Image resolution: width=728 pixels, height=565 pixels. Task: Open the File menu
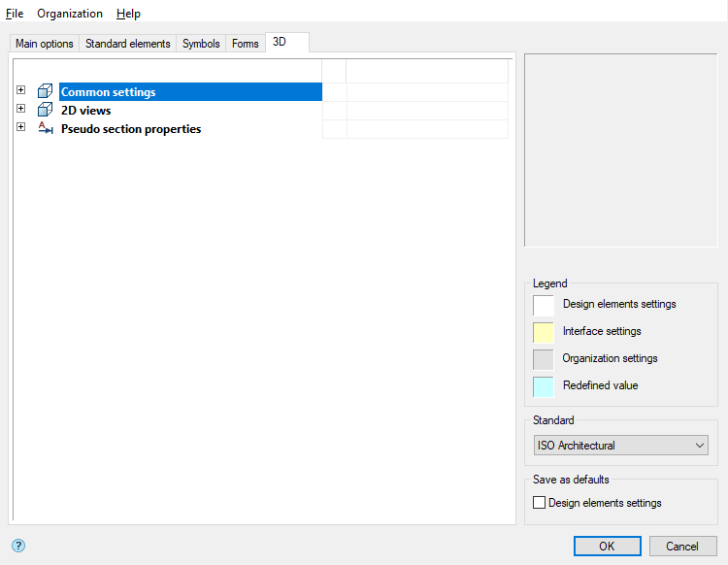[x=15, y=14]
